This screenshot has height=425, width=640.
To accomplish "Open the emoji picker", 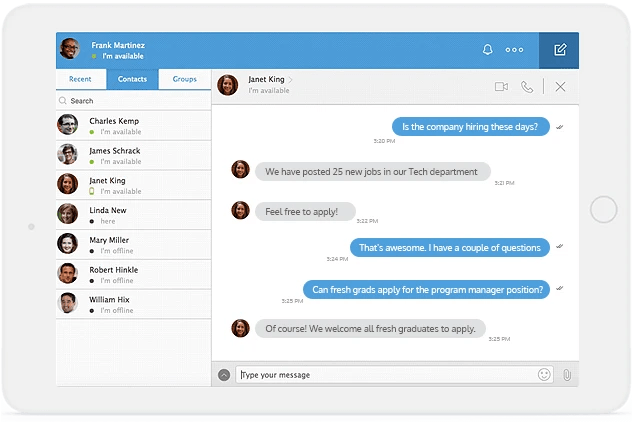I will (544, 375).
